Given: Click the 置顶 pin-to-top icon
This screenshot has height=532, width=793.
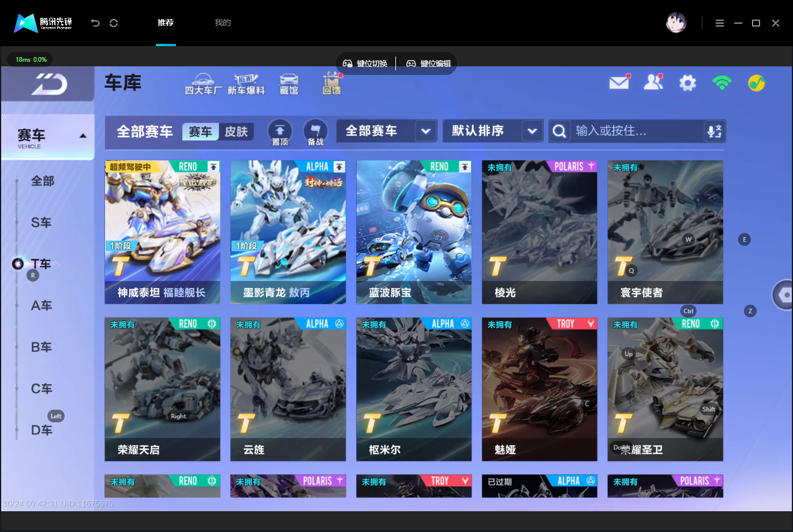Looking at the screenshot, I should [x=280, y=132].
